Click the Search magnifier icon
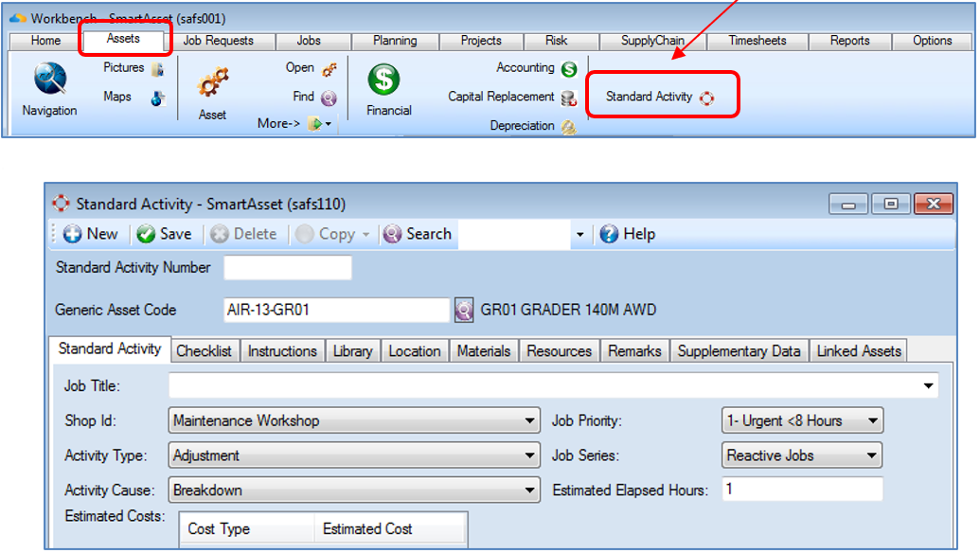Screen dimensions: 980x553 click(x=392, y=234)
